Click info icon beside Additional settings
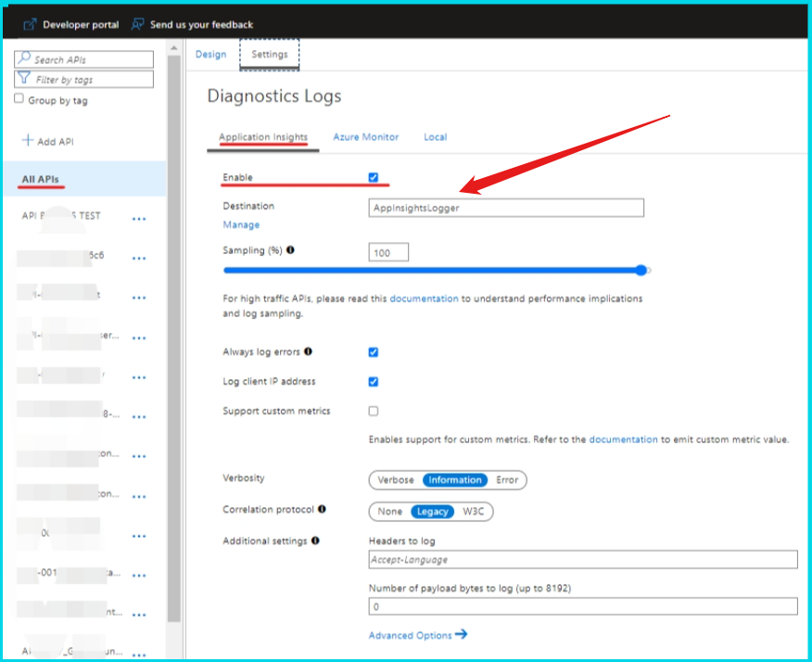Image resolution: width=812 pixels, height=662 pixels. coord(316,541)
